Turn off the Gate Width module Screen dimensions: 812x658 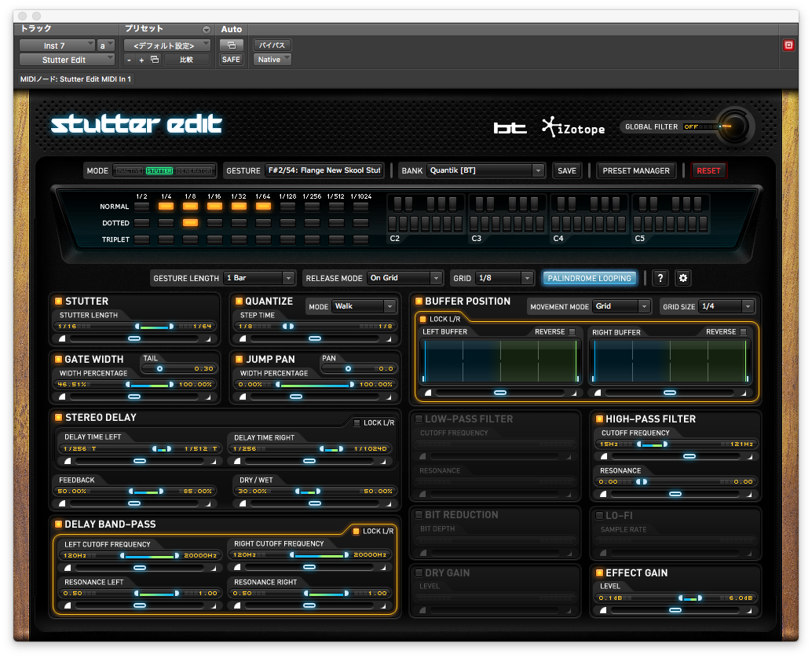click(x=59, y=360)
